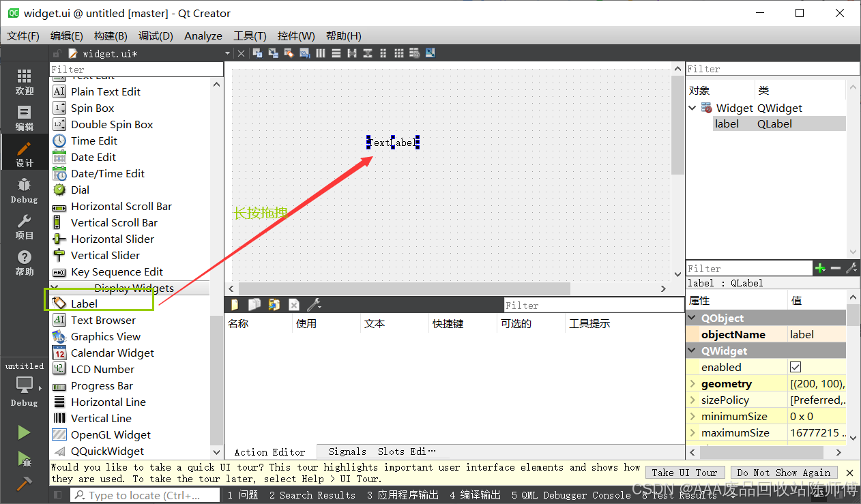Screen dimensions: 861x504
Task: Select Edit Signals/Slots mode icon
Action: tap(273, 53)
